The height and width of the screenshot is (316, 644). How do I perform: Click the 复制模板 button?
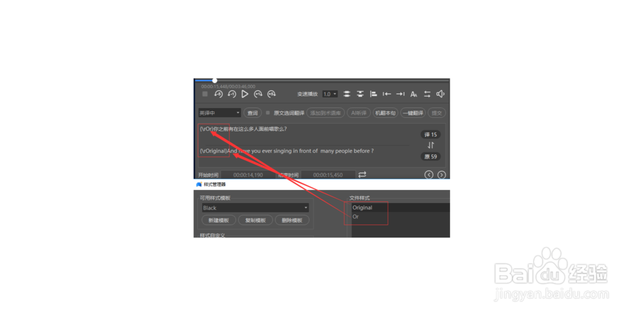click(x=256, y=220)
